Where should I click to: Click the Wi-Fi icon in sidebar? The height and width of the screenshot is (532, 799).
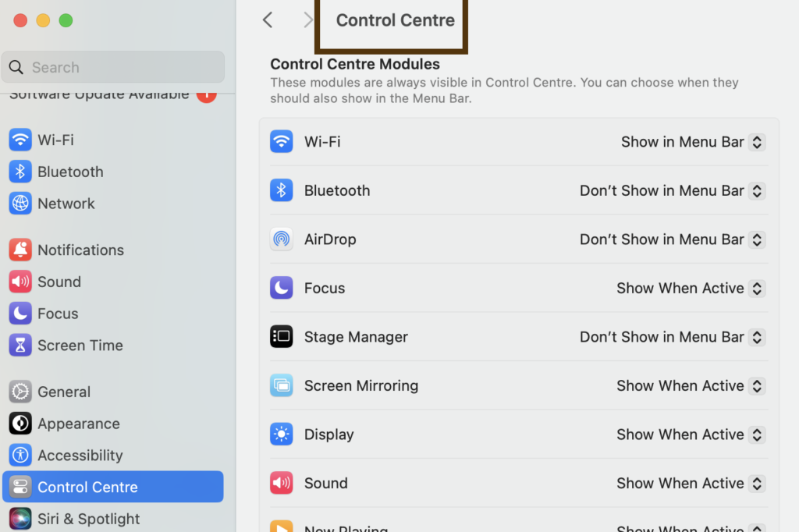tap(20, 140)
